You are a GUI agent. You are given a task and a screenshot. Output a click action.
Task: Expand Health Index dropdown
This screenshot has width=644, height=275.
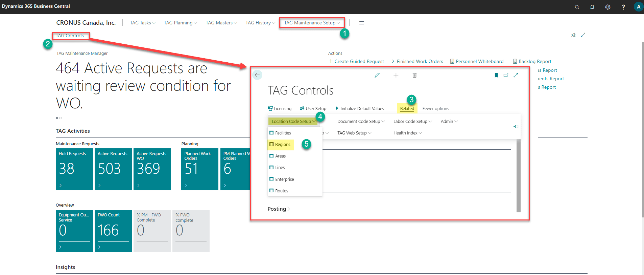[408, 133]
